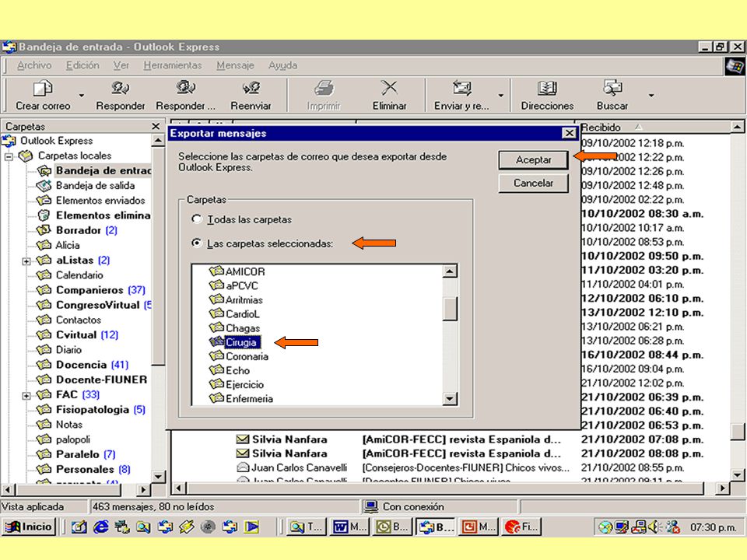Launch Internet Explorer from quick launch
The width and height of the screenshot is (747, 560).
click(101, 527)
